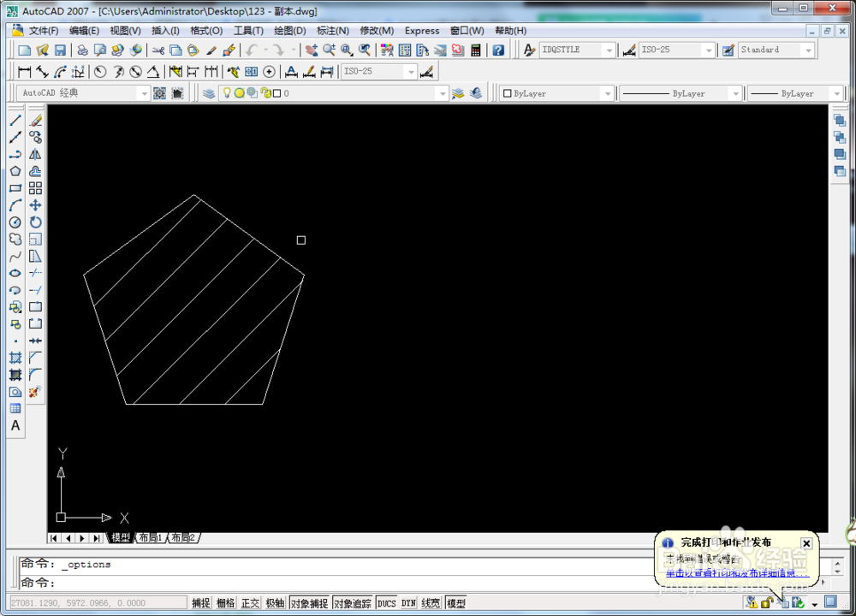Select the Circle draw tool
The image size is (856, 616).
tap(15, 222)
